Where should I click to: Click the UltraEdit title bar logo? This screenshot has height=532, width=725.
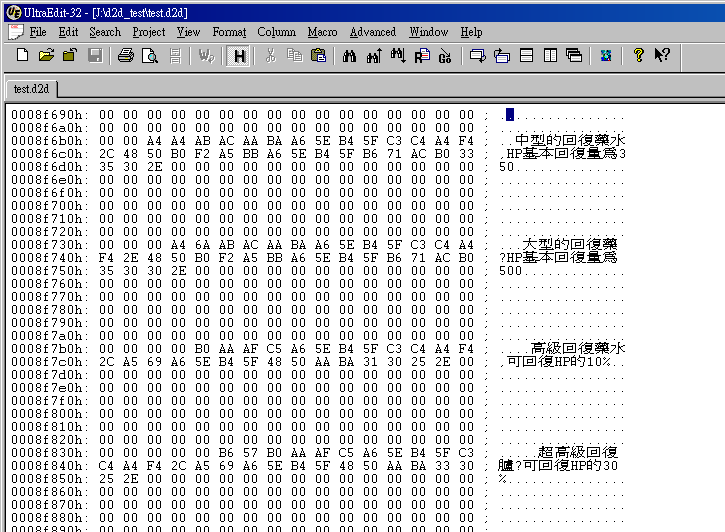pyautogui.click(x=13, y=12)
